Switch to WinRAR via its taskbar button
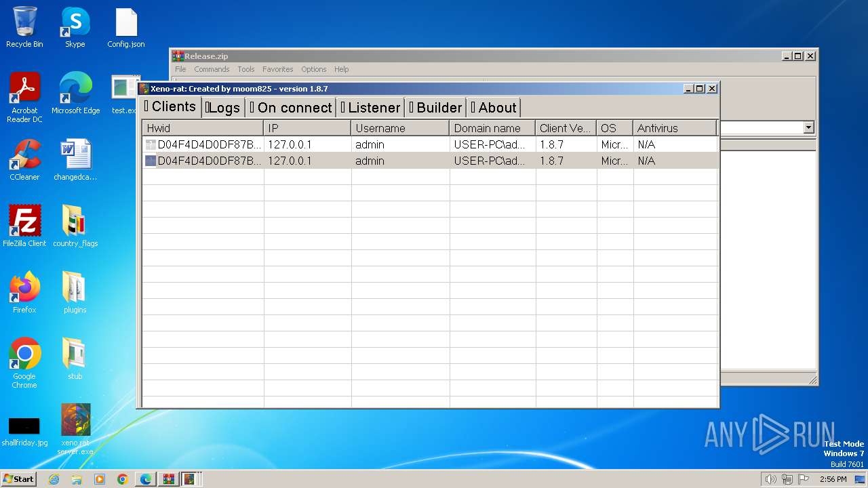868x488 pixels. [x=168, y=479]
